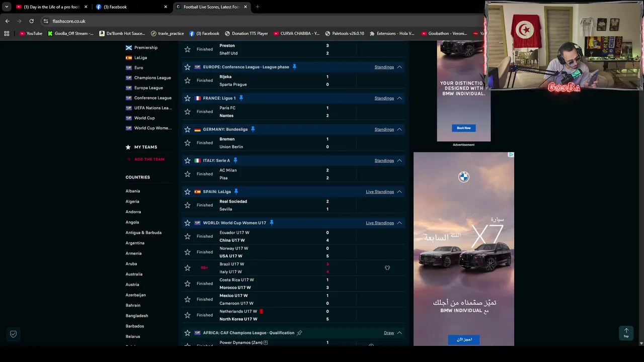Favorite the Ecuador U17 W vs China match
The height and width of the screenshot is (362, 644).
pos(187,236)
